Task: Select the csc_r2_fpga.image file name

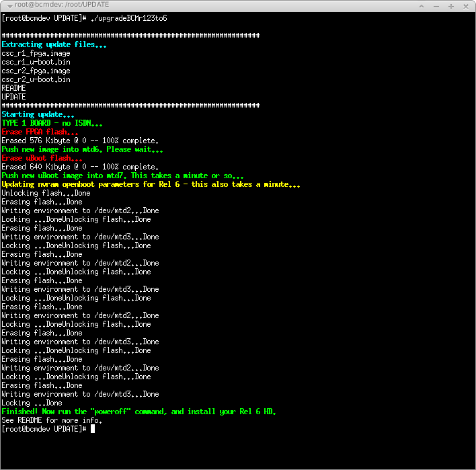Action: pyautogui.click(x=36, y=71)
